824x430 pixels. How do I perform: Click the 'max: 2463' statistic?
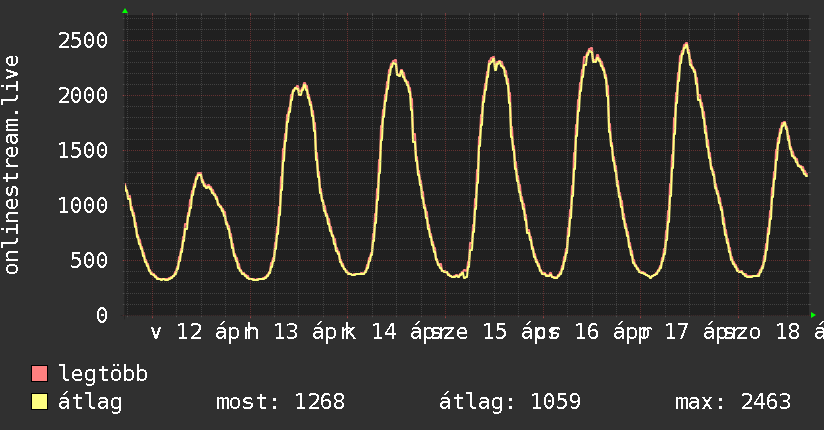click(x=733, y=403)
